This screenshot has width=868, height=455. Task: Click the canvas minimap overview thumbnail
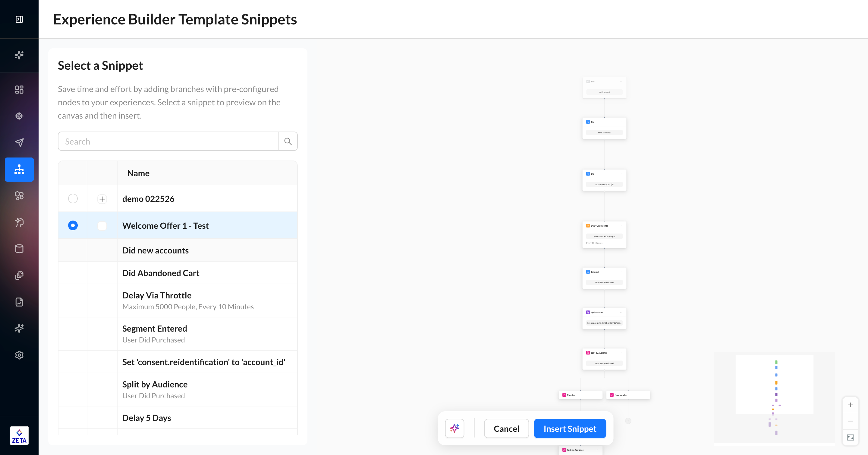click(774, 398)
